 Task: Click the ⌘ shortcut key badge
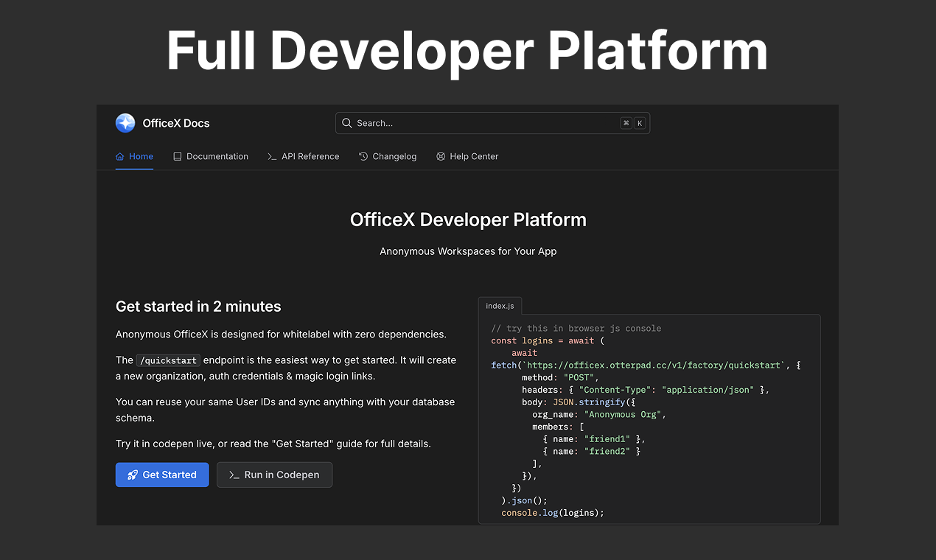click(626, 123)
